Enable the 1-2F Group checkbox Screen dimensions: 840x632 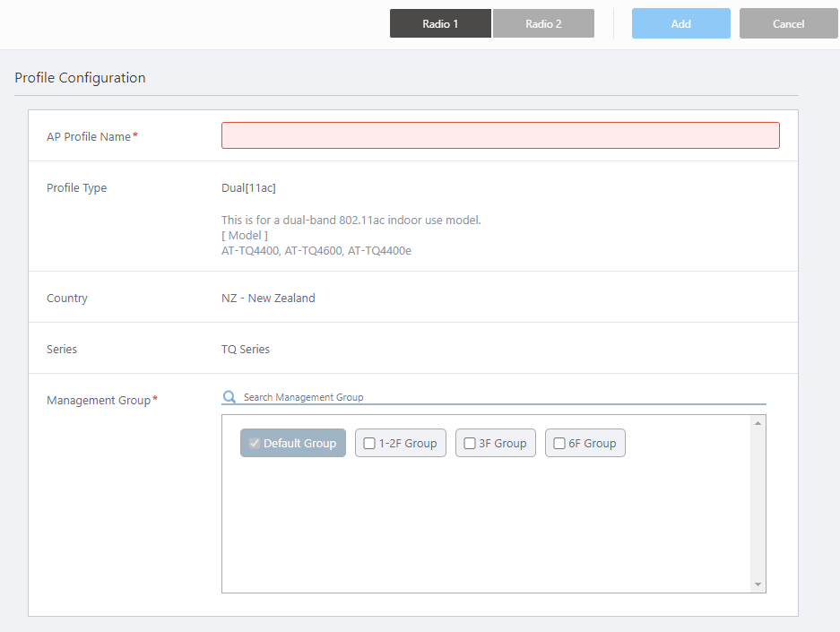click(x=369, y=444)
